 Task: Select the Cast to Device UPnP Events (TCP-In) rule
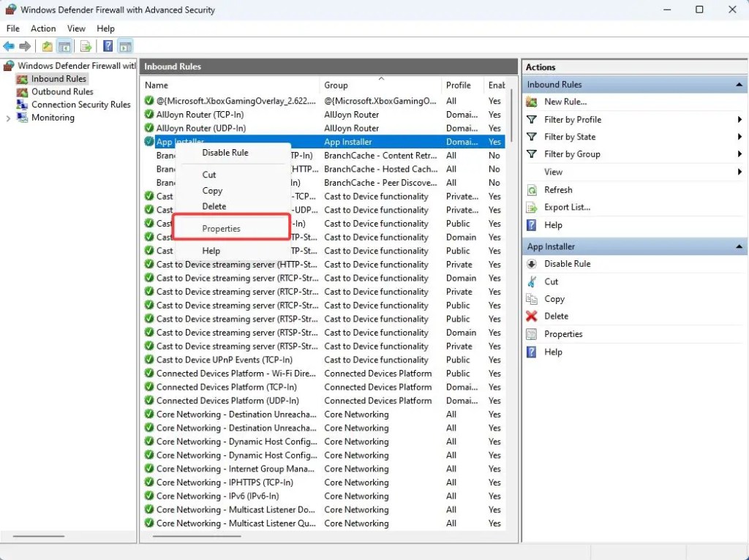tap(323, 360)
